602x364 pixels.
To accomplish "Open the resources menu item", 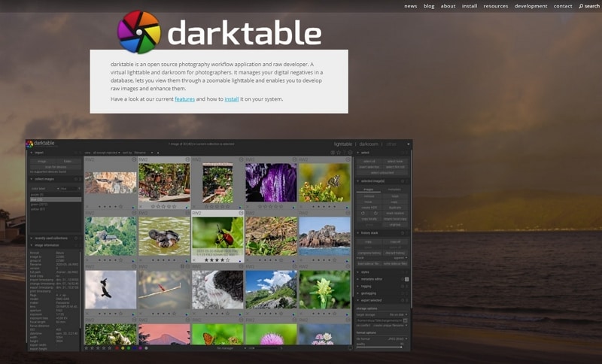I will 495,6.
